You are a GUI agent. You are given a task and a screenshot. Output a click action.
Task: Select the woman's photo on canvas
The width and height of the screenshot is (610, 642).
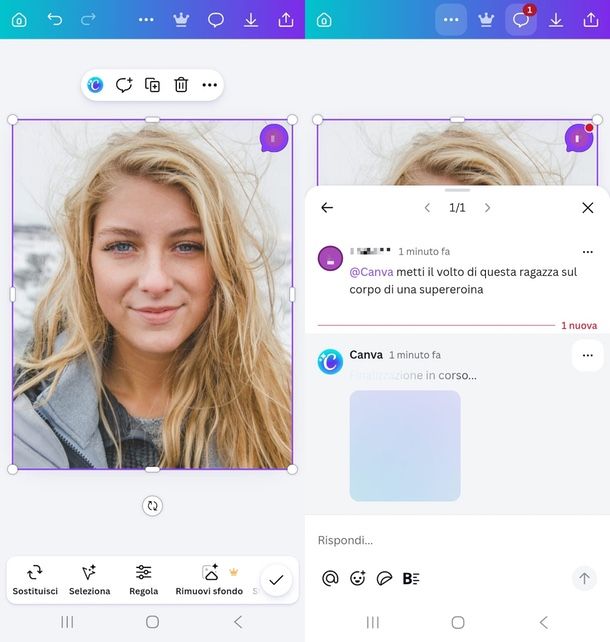pyautogui.click(x=152, y=294)
